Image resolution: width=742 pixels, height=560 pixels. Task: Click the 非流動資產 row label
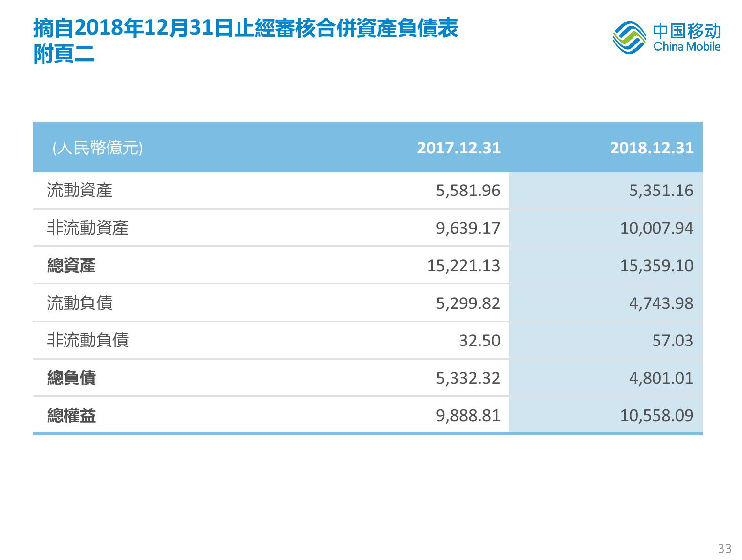pyautogui.click(x=88, y=228)
